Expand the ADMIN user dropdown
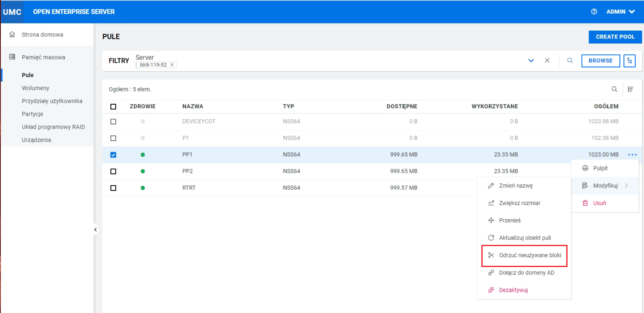 click(x=620, y=12)
